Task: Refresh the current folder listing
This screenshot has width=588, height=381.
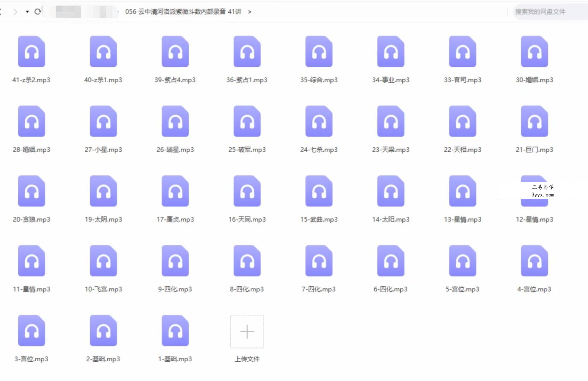Action: (x=38, y=12)
